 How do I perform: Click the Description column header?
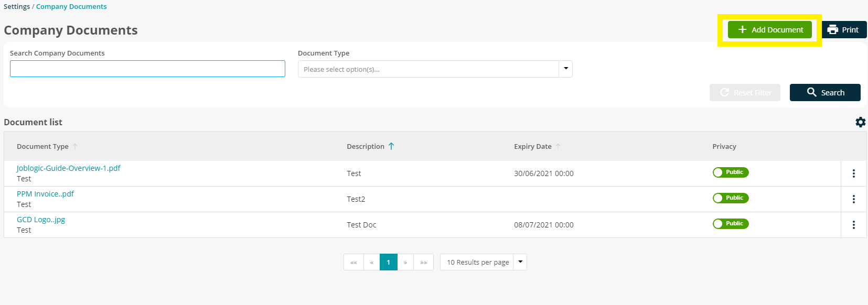[x=366, y=146]
